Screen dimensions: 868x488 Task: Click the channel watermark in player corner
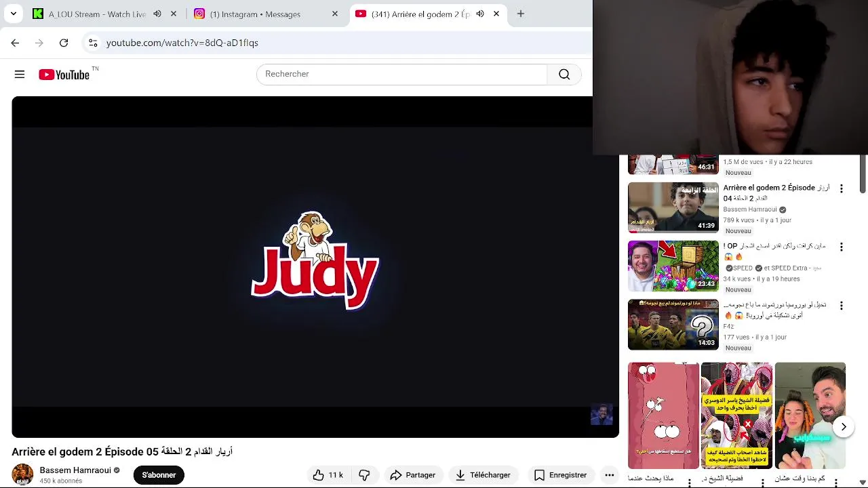pos(601,414)
